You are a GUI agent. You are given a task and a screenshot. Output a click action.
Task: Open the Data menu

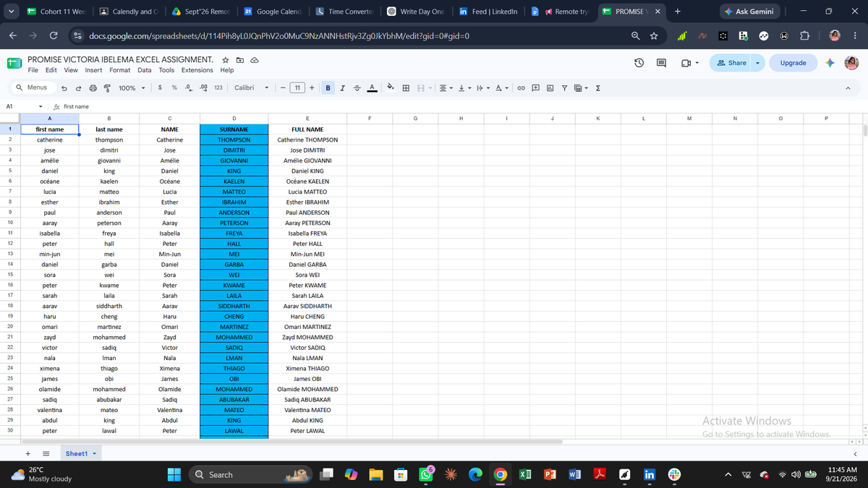point(145,70)
